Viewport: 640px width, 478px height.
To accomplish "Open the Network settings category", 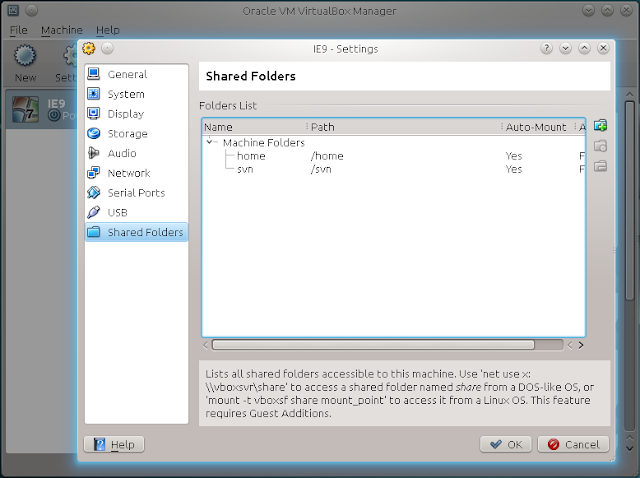I will 136,173.
